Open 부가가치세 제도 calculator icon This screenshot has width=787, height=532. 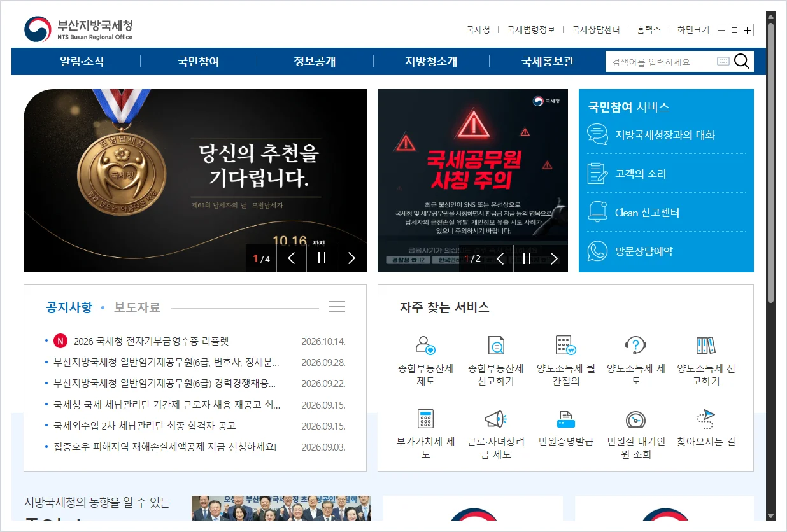425,419
